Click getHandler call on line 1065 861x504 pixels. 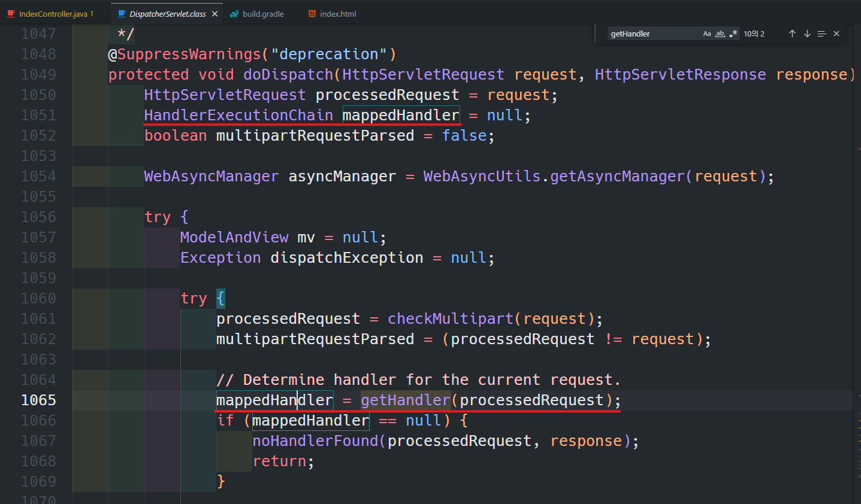coord(406,400)
